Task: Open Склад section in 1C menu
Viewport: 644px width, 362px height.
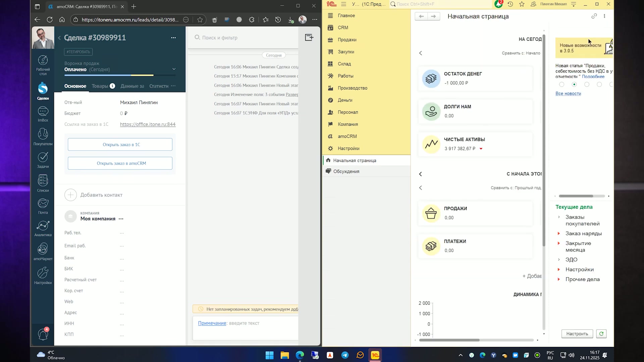Action: pos(344,64)
